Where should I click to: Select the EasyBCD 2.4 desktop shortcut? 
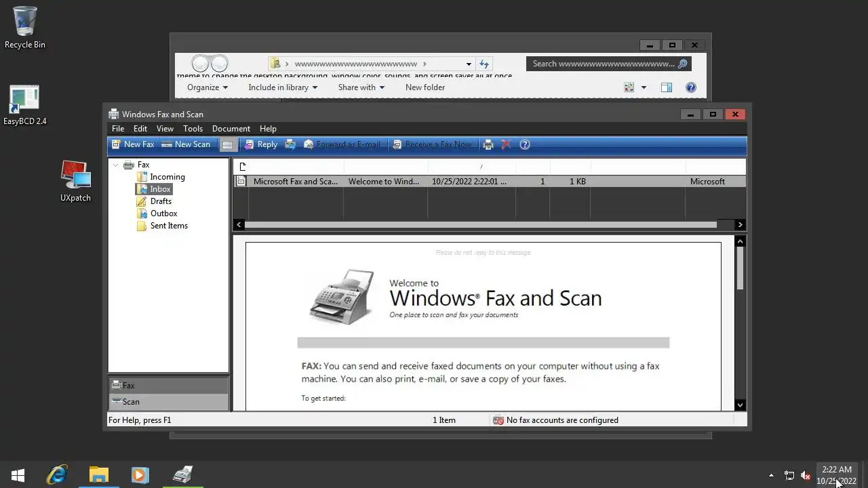tap(25, 105)
